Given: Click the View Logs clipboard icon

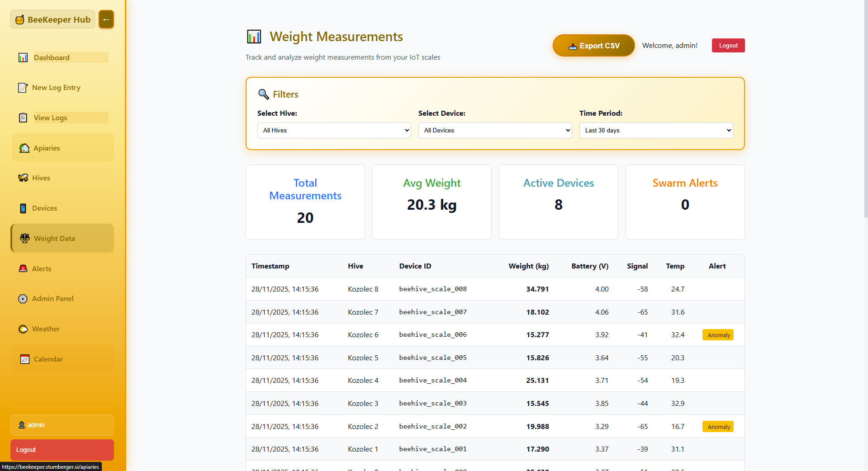Looking at the screenshot, I should 23,118.
